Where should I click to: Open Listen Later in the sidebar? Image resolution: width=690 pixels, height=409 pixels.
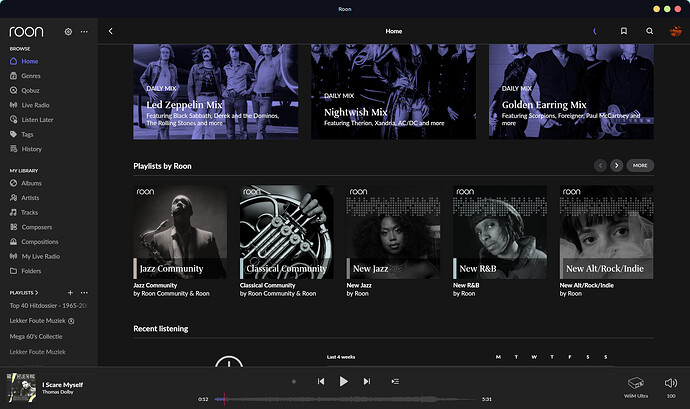[37, 119]
